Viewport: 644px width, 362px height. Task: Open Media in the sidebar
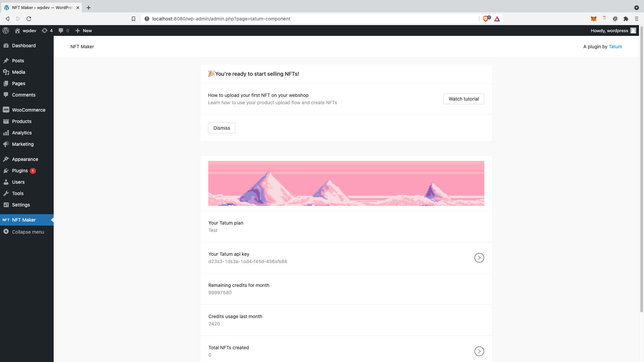(x=27, y=72)
